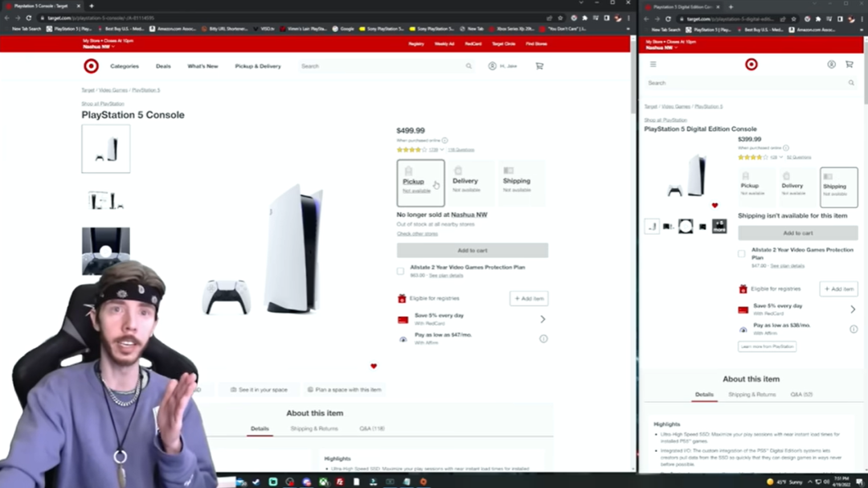This screenshot has width=868, height=488.
Task: Click See it in your space button
Action: [259, 390]
